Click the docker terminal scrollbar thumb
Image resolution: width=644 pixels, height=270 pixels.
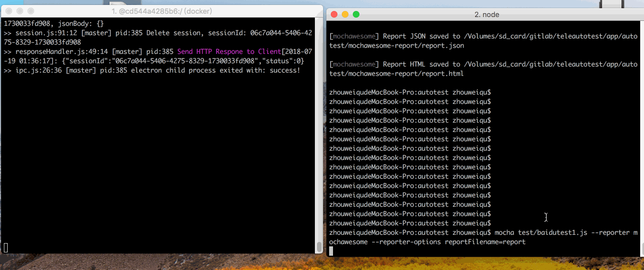click(x=319, y=247)
